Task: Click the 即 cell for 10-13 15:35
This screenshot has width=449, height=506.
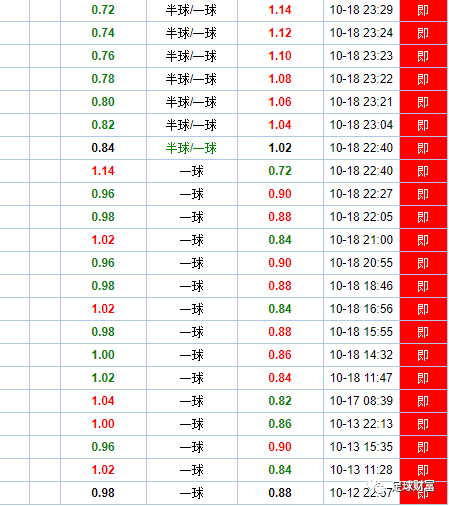Action: [x=423, y=447]
